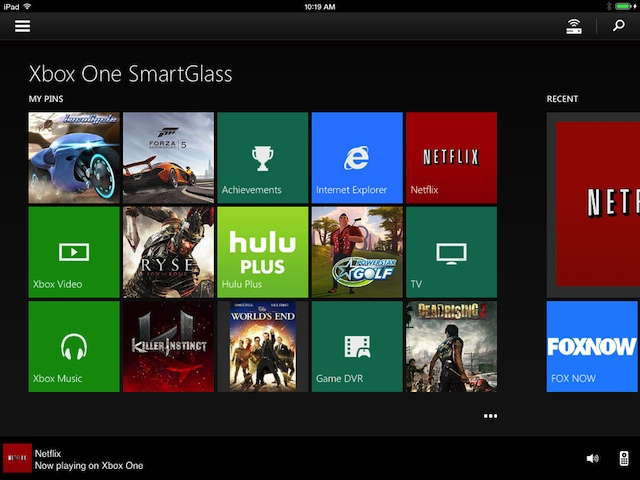The image size is (640, 480).
Task: Tap the Netflix now playing bar
Action: click(x=90, y=459)
